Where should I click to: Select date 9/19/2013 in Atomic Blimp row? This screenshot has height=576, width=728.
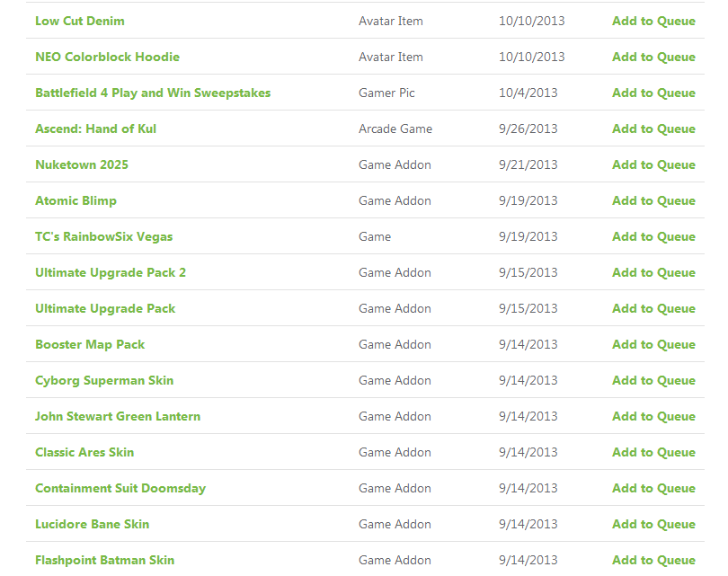click(x=528, y=200)
